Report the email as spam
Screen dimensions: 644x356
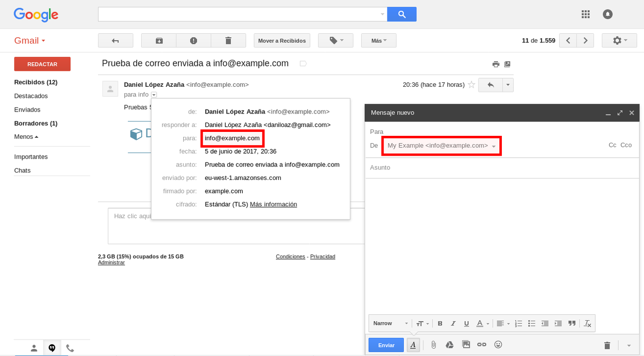click(x=193, y=40)
